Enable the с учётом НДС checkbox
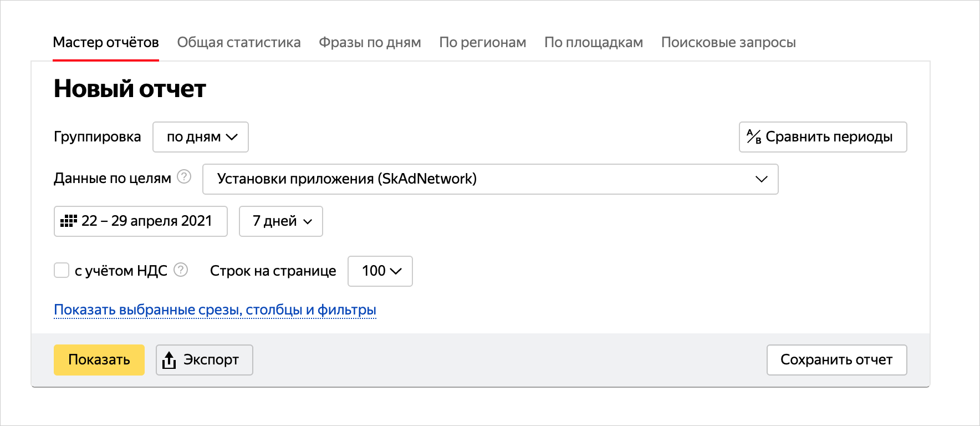Image resolution: width=980 pixels, height=426 pixels. [x=62, y=270]
